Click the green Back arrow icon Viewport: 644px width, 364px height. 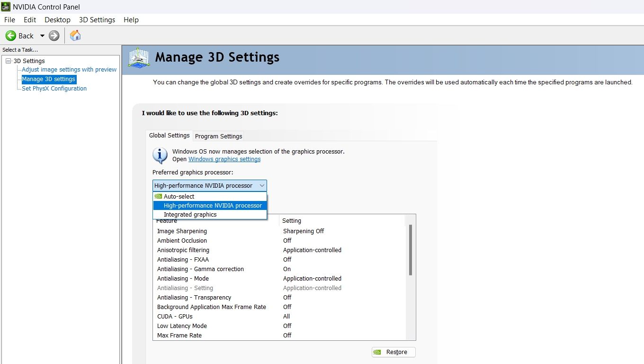pyautogui.click(x=10, y=36)
